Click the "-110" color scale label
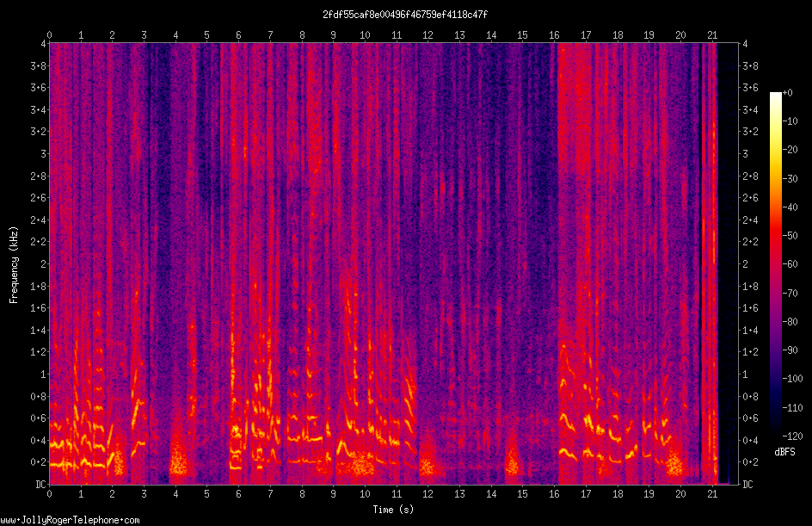The height and width of the screenshot is (526, 812). 793,408
